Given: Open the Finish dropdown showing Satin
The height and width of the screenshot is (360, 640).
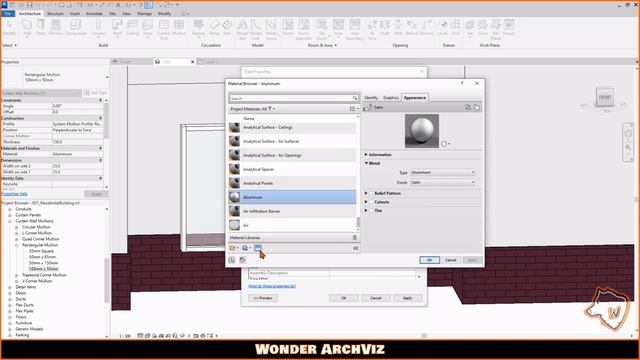Looking at the screenshot, I should (443, 182).
